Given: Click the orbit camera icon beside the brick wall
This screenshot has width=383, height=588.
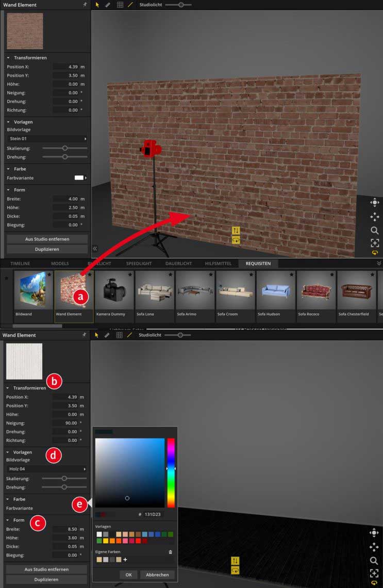Looking at the screenshot, I should coord(374,203).
